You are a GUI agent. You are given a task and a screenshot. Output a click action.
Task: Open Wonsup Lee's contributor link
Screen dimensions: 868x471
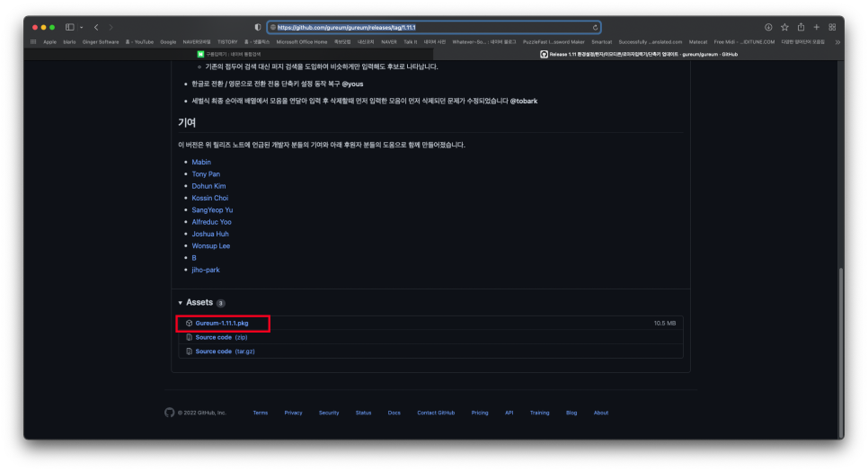click(211, 246)
